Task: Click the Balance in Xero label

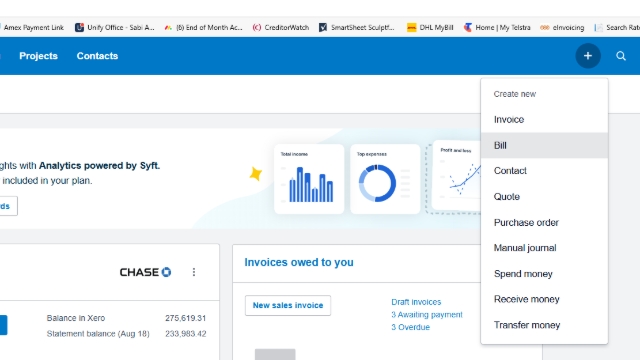Action: point(76,318)
